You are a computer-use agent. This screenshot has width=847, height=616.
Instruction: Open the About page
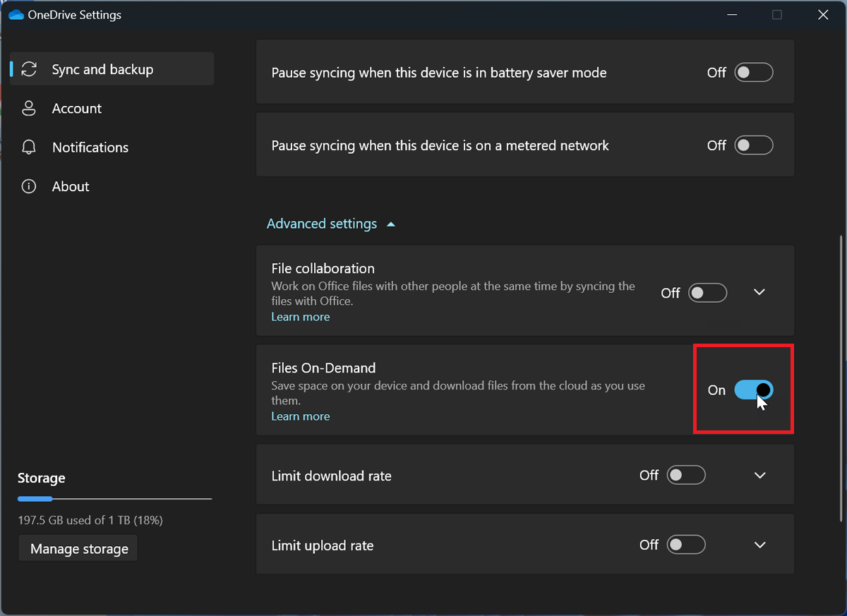70,186
